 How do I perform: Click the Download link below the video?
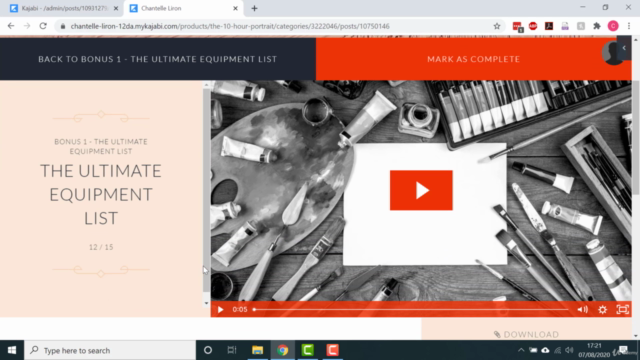[x=527, y=334]
